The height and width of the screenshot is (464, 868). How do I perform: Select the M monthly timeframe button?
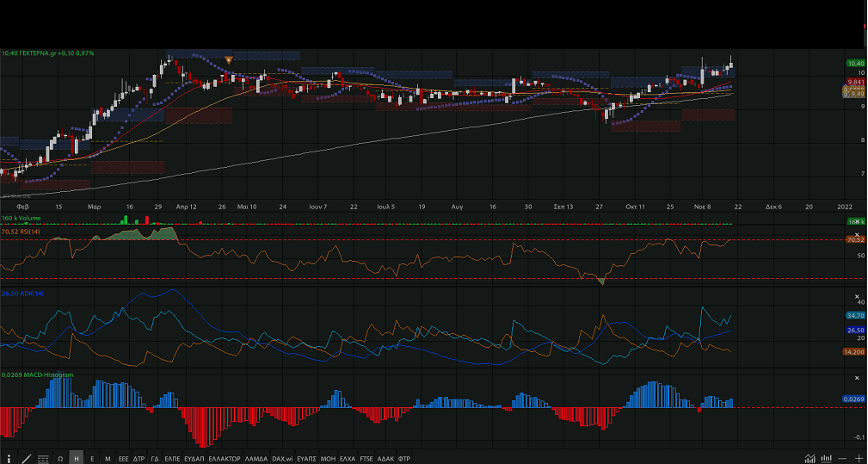coord(108,459)
